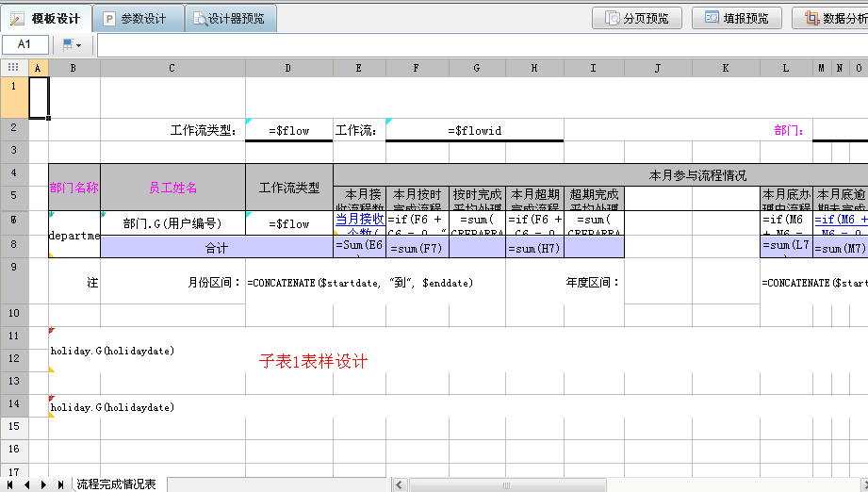Screen dimensions: 868x492
Task: Select the 工作流类型: label cell
Action: (172, 130)
